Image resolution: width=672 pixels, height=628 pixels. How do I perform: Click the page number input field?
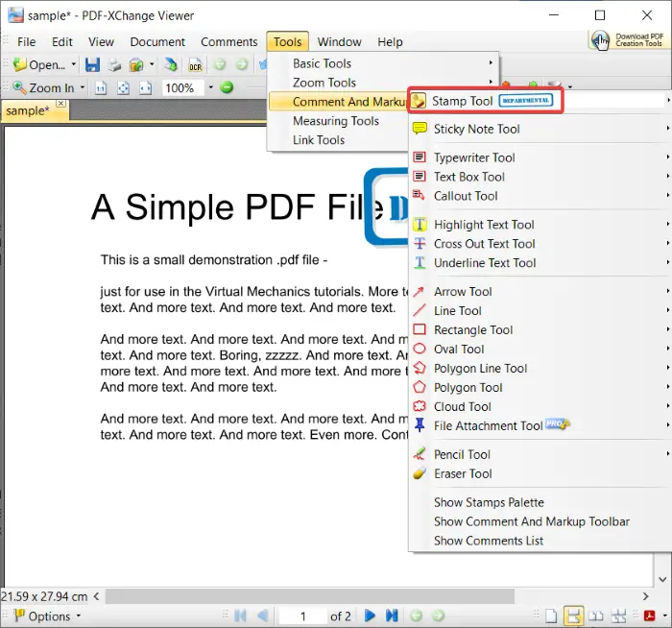[x=303, y=616]
